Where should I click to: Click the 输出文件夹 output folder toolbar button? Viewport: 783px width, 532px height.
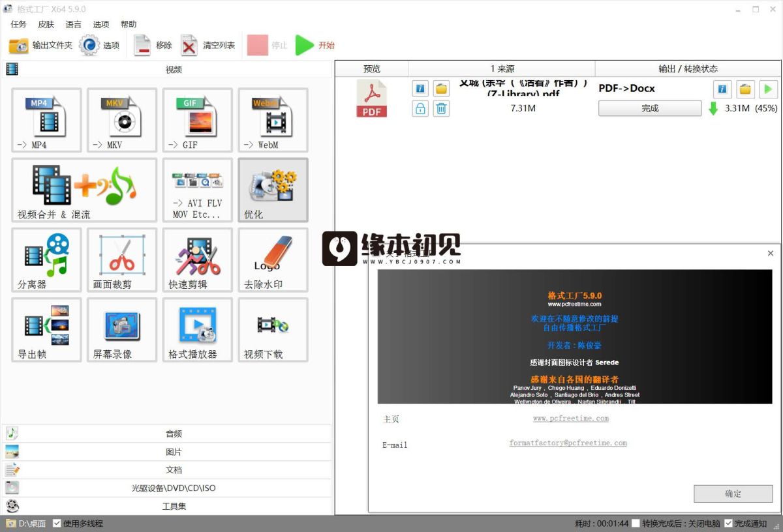click(40, 46)
